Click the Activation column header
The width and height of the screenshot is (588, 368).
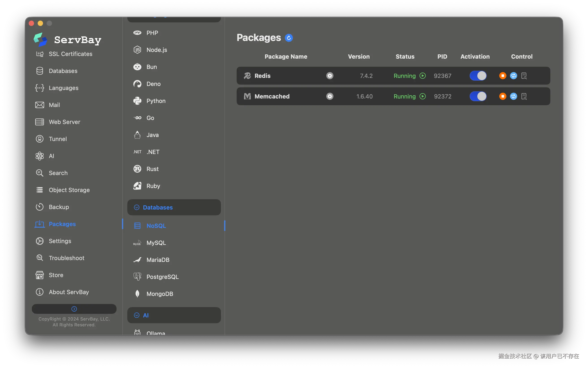pos(475,56)
